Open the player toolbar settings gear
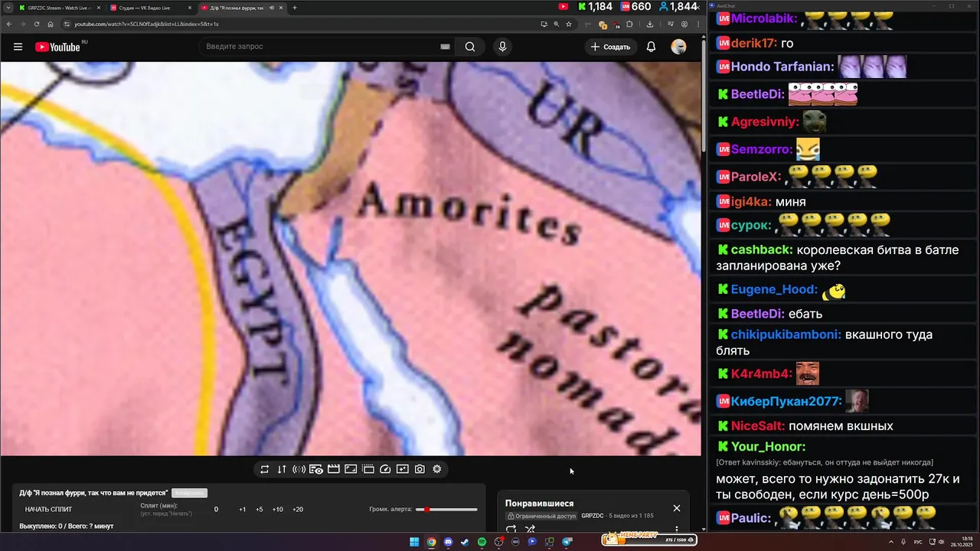This screenshot has width=980, height=551. pos(437,469)
